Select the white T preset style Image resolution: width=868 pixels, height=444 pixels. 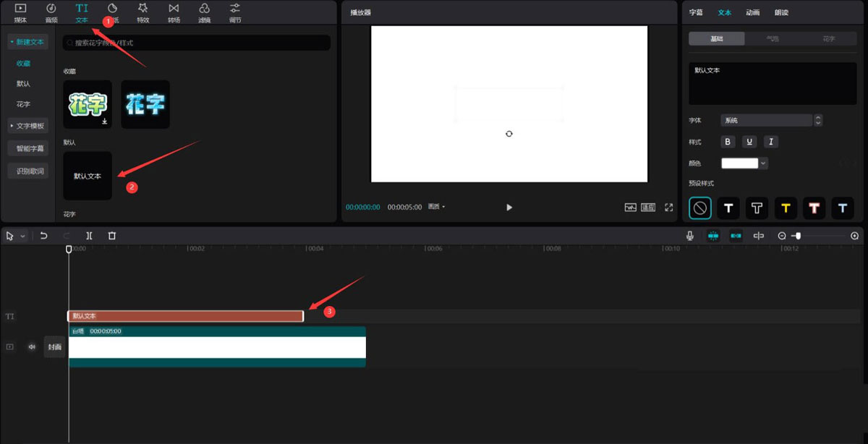(728, 208)
